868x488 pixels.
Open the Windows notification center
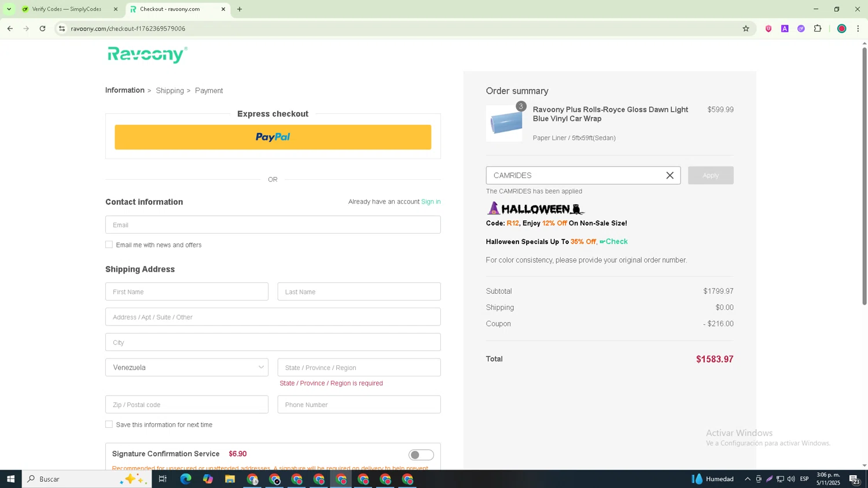[855, 479]
